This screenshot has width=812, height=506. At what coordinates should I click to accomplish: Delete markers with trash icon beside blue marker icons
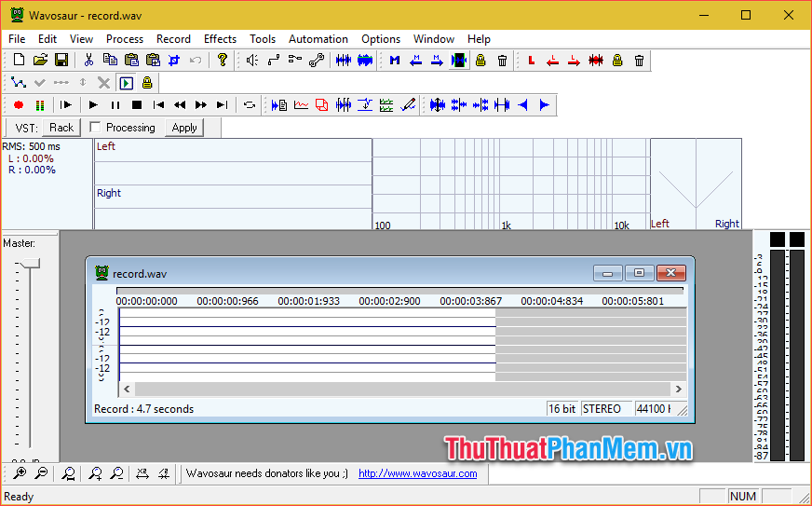pyautogui.click(x=502, y=61)
